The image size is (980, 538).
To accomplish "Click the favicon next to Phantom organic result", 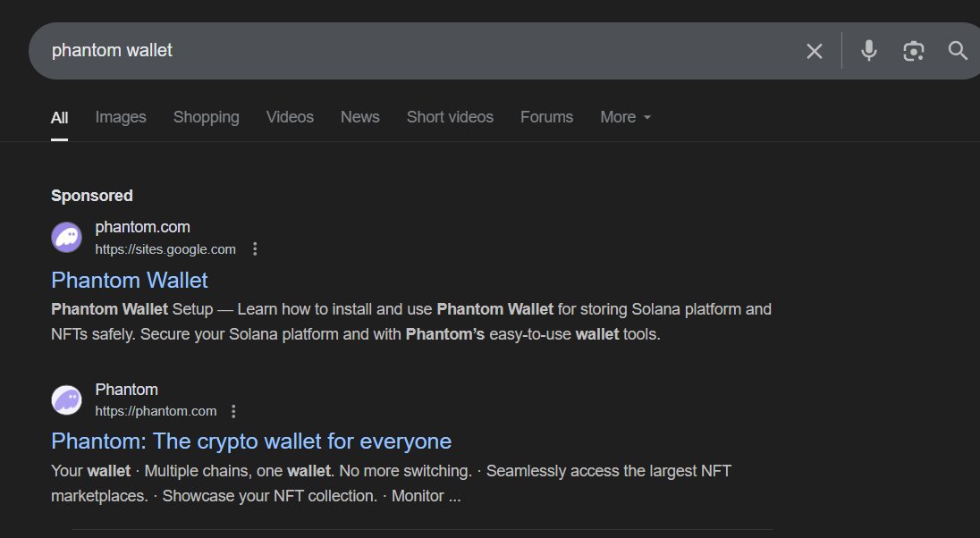I will click(x=66, y=399).
